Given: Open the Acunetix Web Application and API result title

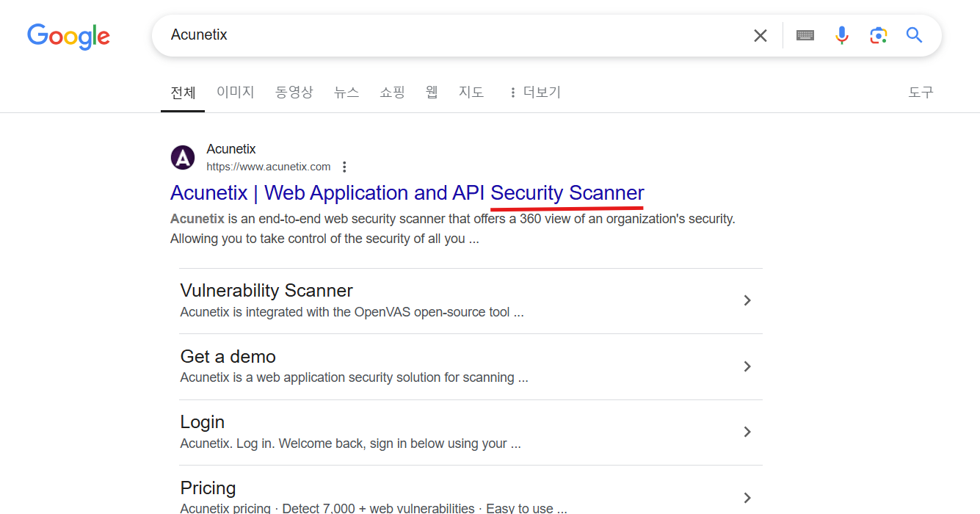Looking at the screenshot, I should [407, 193].
